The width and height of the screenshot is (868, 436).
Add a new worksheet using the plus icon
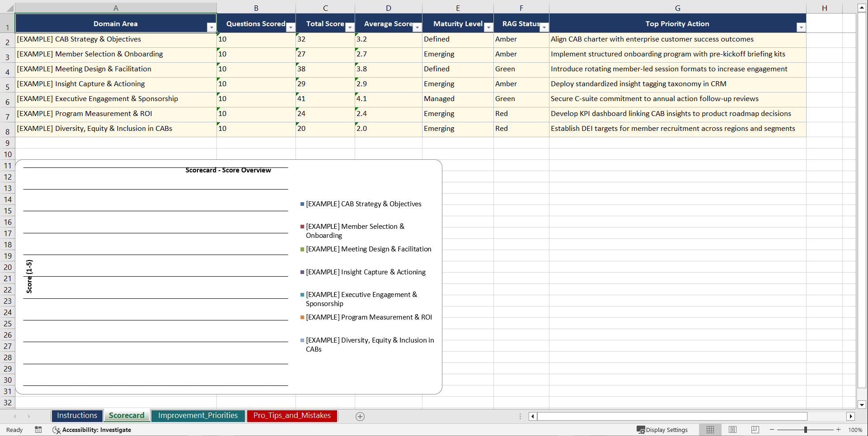click(360, 416)
